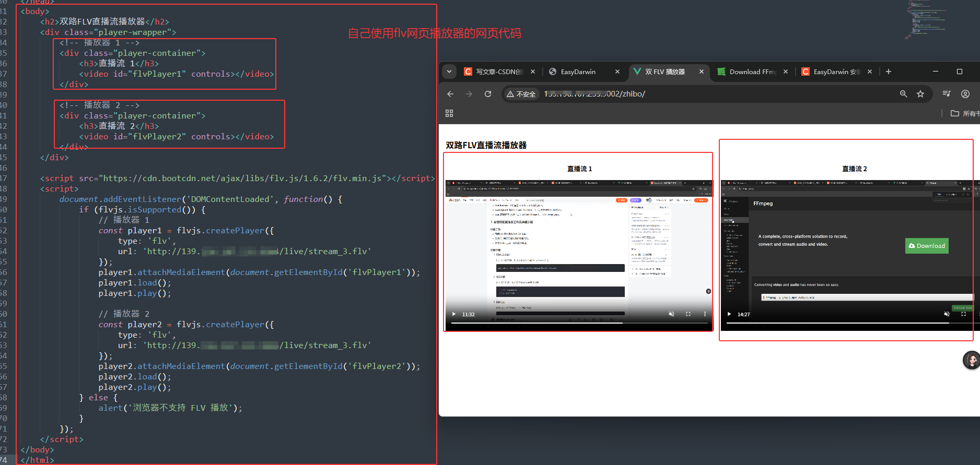
Task: Switch to the first EasyDarwin tab
Action: click(578, 71)
